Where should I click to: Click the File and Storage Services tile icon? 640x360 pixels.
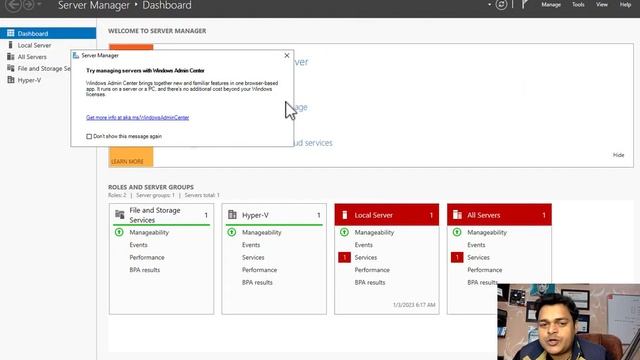point(120,214)
